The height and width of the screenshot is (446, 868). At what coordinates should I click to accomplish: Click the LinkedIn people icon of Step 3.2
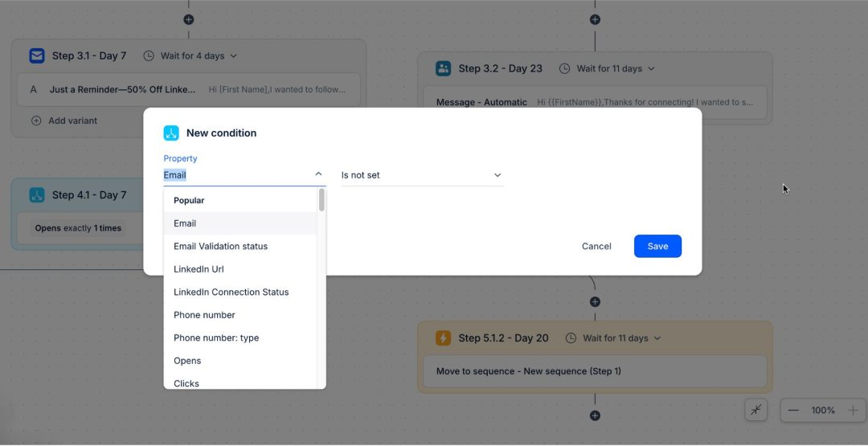444,68
